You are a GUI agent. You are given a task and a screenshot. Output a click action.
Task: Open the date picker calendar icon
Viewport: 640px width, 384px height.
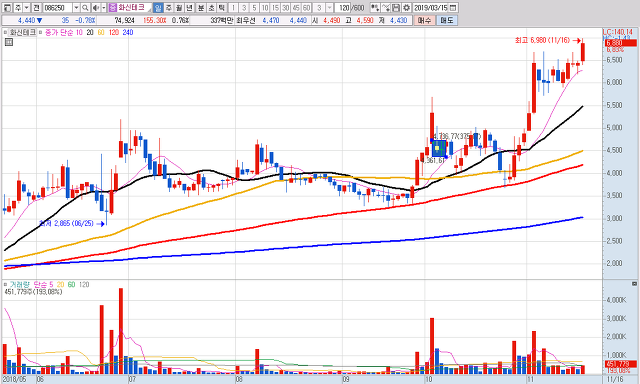(x=453, y=8)
